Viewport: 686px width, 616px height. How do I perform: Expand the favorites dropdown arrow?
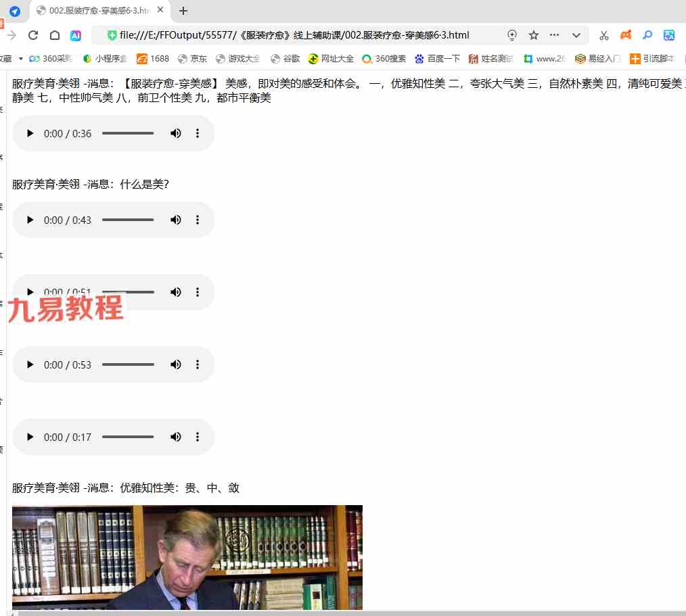[x=20, y=59]
